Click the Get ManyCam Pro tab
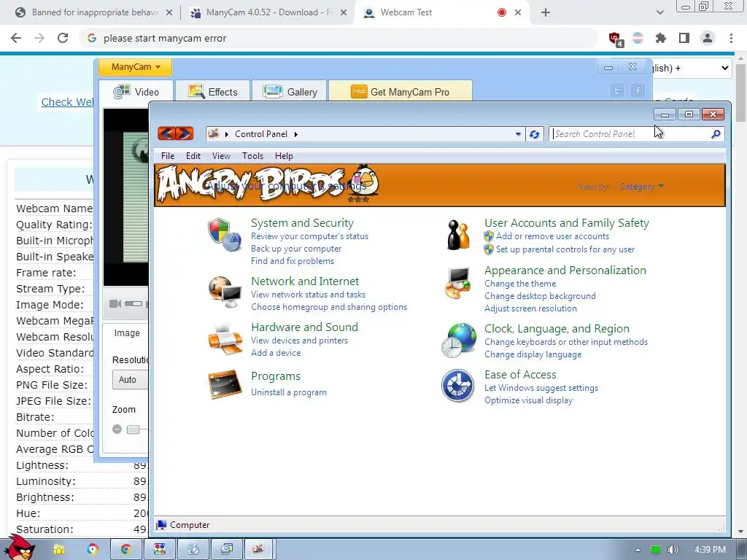 pos(400,91)
